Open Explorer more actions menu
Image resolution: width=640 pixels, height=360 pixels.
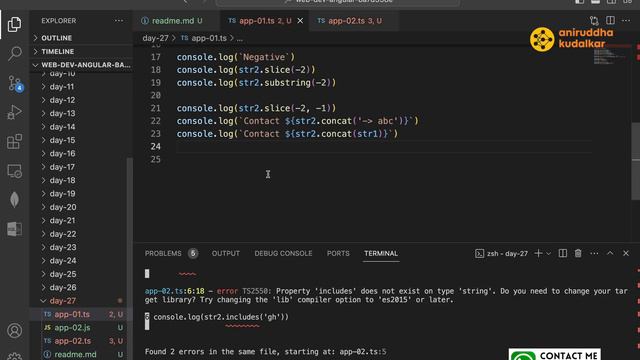[x=119, y=20]
